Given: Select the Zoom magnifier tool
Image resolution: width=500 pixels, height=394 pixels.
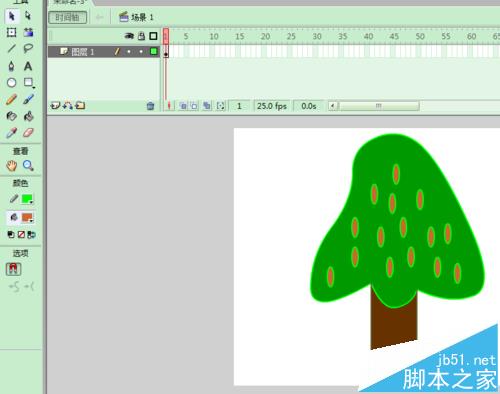Looking at the screenshot, I should 28,165.
